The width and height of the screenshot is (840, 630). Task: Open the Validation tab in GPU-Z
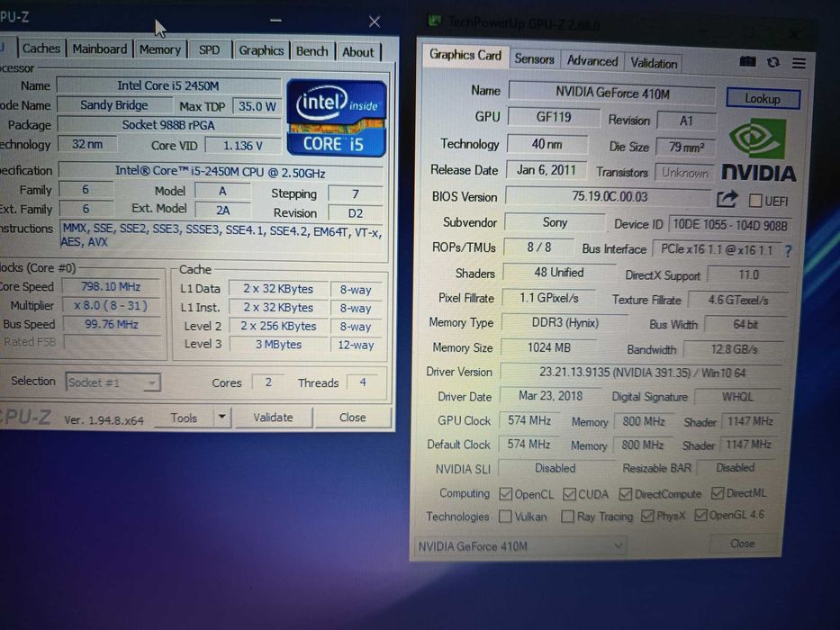(x=654, y=63)
